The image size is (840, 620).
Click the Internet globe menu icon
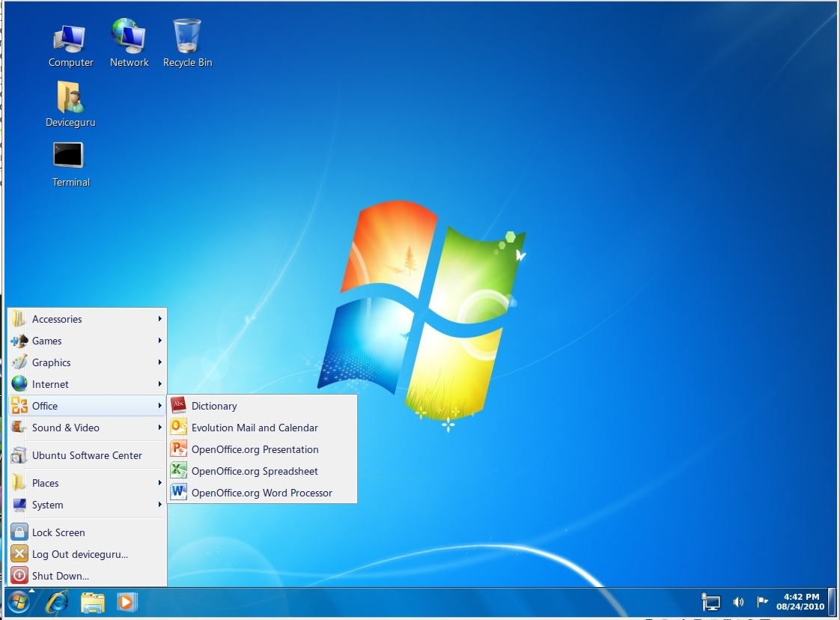[19, 383]
